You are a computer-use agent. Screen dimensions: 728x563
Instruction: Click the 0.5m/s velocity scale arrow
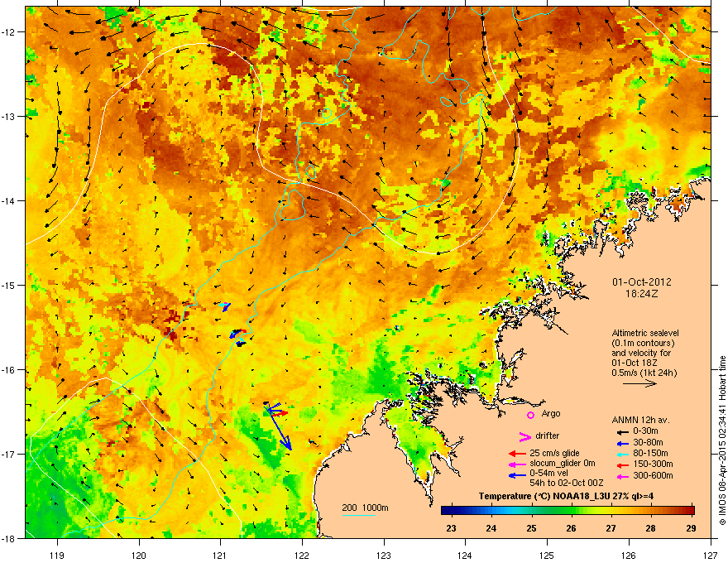tap(639, 383)
